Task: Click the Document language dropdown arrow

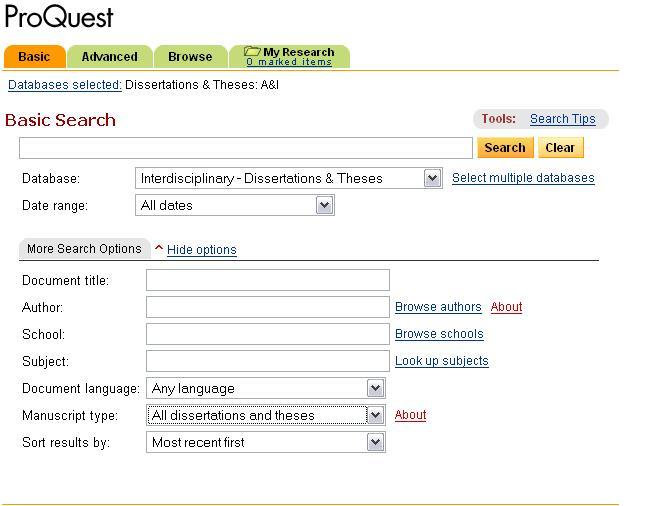Action: tap(376, 388)
